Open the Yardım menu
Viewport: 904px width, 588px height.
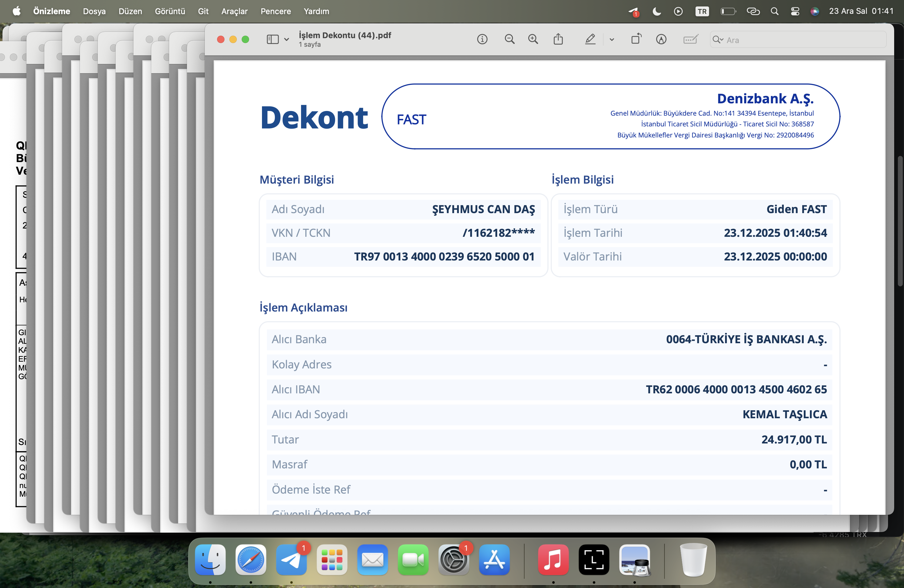coord(316,11)
